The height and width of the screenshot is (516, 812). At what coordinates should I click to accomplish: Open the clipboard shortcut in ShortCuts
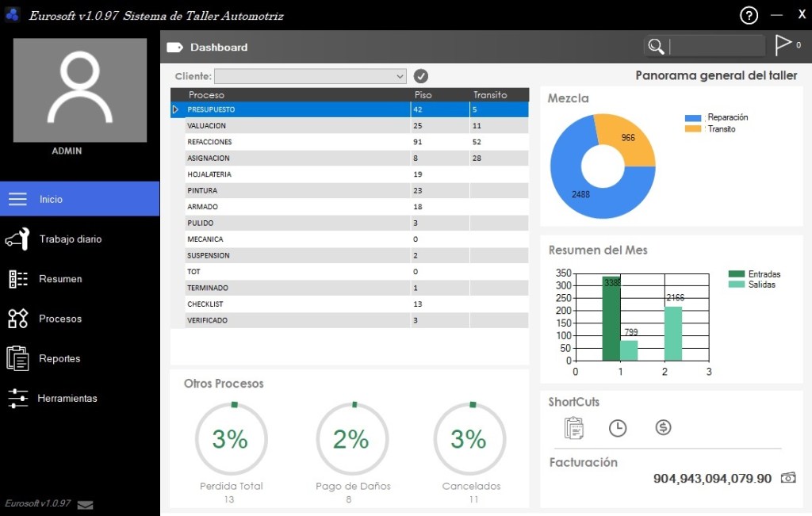pos(573,428)
